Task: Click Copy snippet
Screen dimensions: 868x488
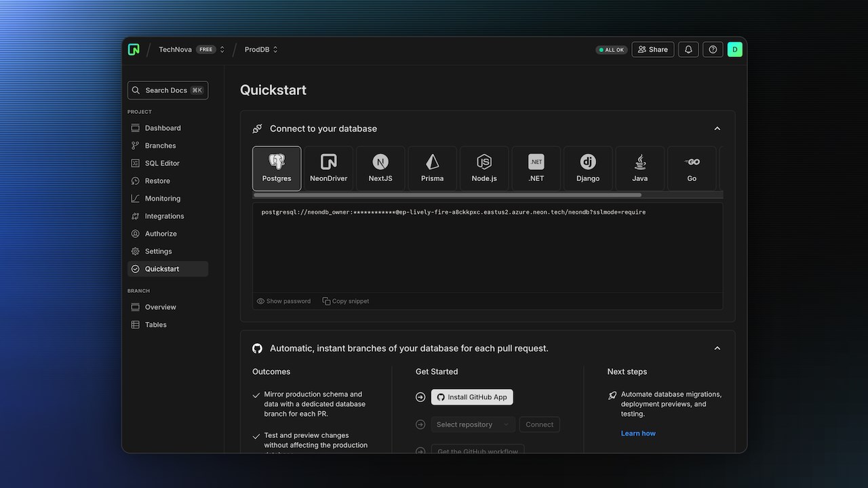Action: (x=346, y=301)
